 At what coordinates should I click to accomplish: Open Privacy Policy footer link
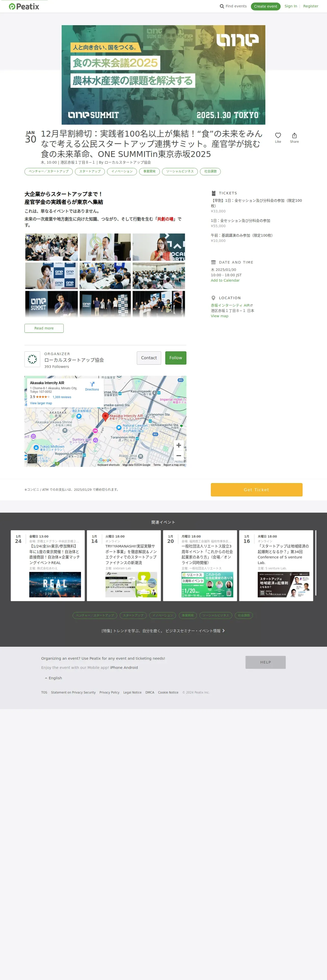109,693
